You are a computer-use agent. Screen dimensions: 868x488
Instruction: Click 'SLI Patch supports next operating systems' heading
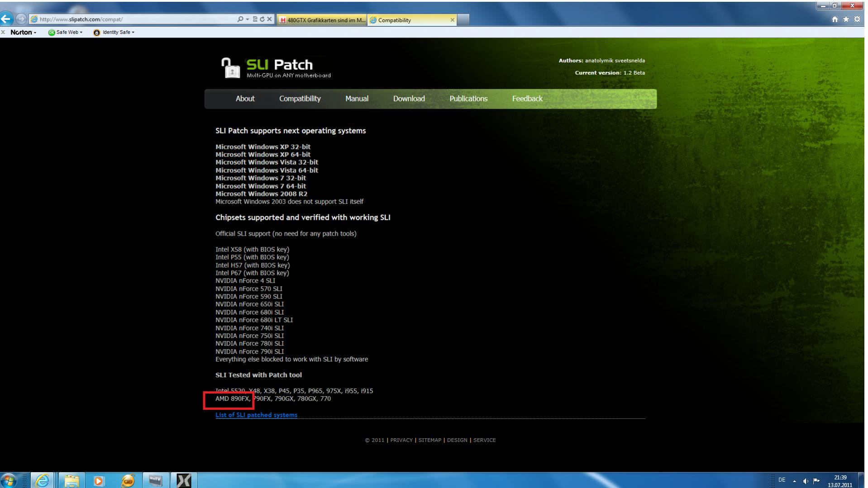tap(291, 131)
